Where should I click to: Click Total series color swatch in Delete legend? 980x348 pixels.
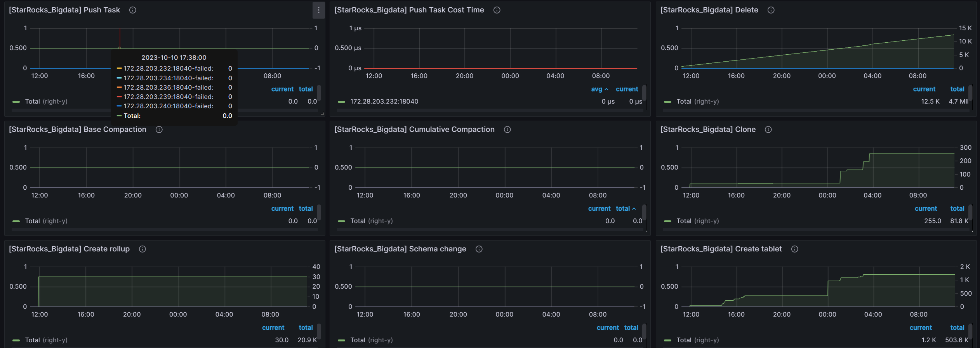[x=667, y=102]
